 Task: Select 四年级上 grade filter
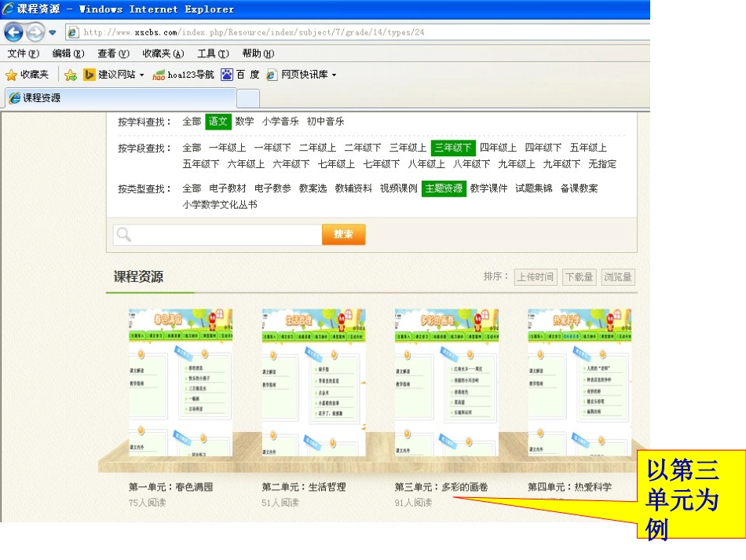coord(498,148)
